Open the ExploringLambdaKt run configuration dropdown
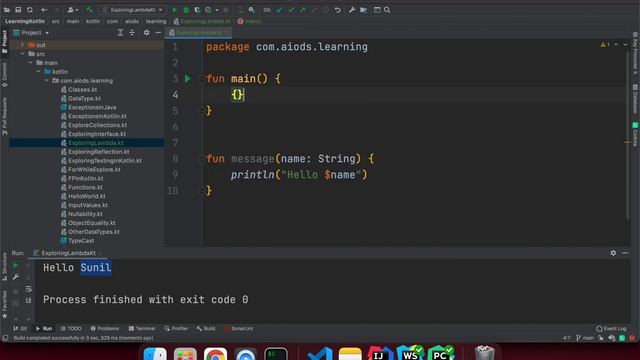The image size is (640, 360). click(133, 10)
